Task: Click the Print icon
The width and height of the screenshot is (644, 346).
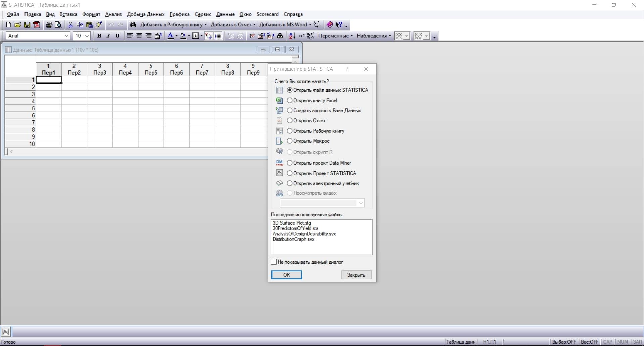Action: click(x=49, y=25)
